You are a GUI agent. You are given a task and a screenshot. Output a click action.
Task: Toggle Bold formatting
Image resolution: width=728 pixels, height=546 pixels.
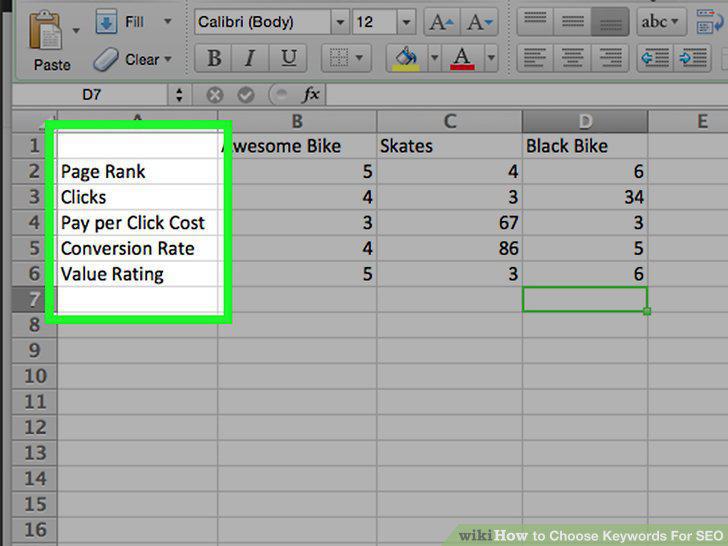[x=214, y=58]
